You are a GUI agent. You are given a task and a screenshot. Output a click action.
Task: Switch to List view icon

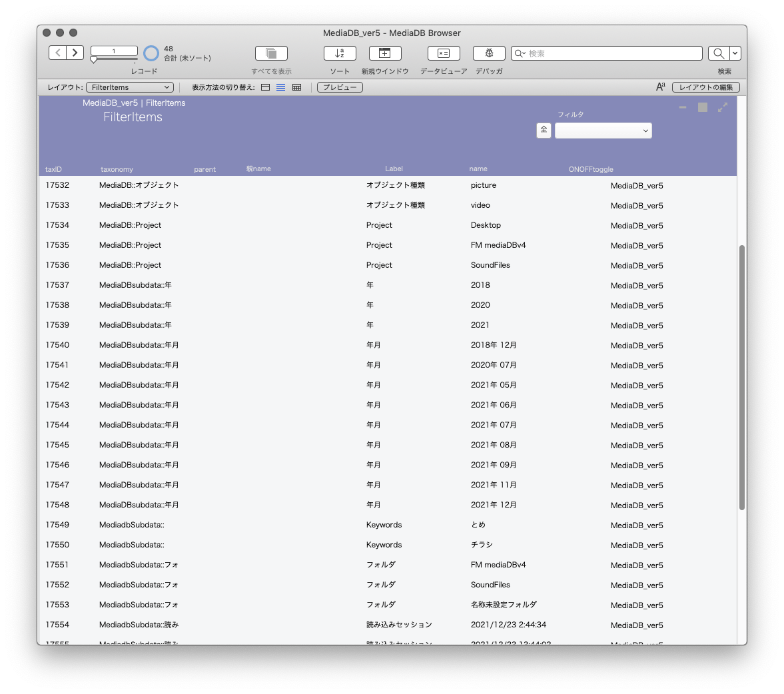tap(281, 87)
